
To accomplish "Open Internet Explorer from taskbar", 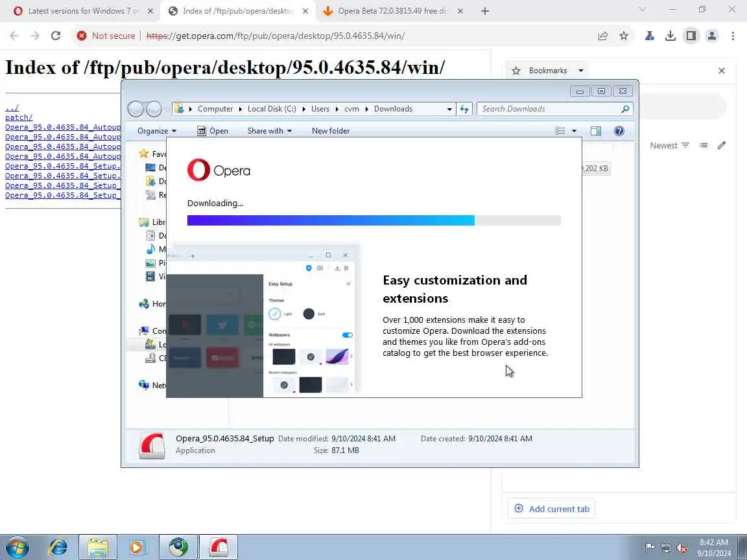I will [58, 547].
